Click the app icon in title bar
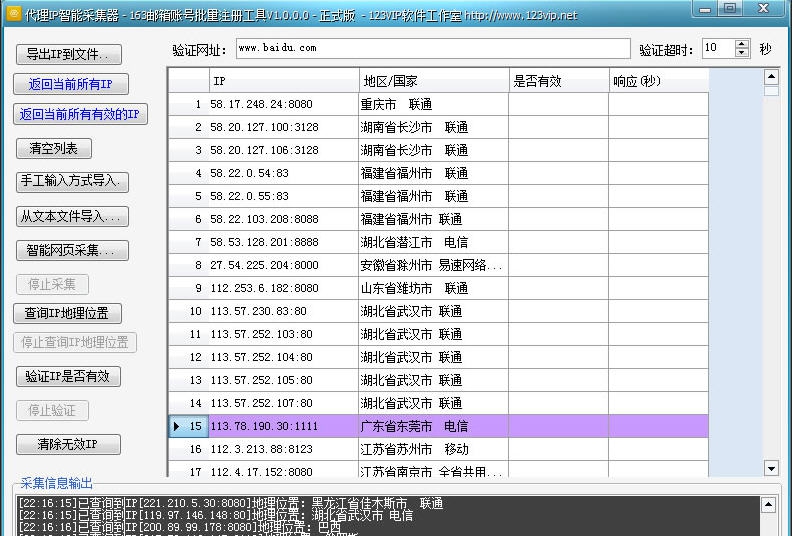792x536 pixels. (13, 14)
